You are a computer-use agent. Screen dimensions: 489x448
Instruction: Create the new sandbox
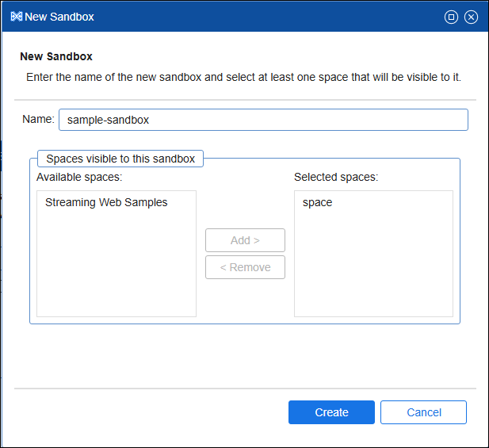click(331, 412)
